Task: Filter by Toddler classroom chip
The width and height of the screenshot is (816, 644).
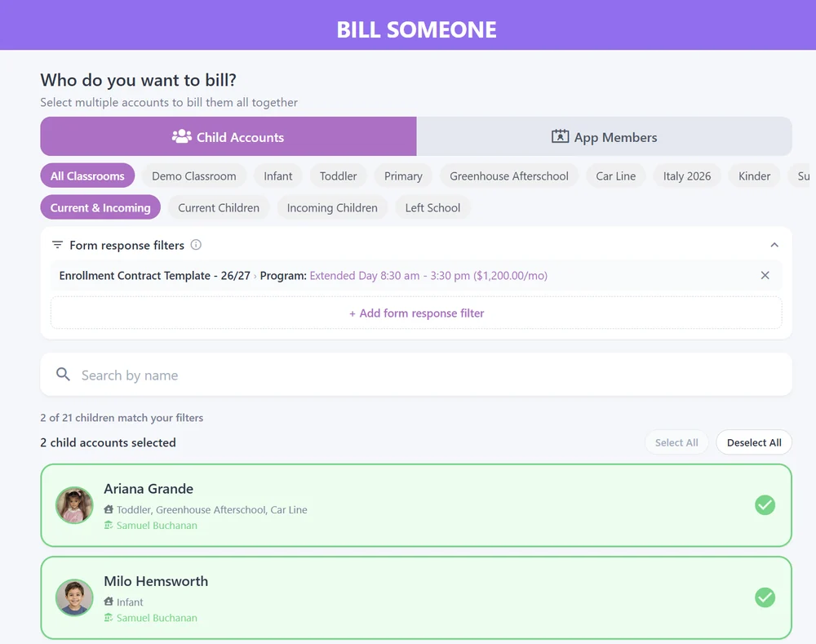Action: [x=339, y=176]
